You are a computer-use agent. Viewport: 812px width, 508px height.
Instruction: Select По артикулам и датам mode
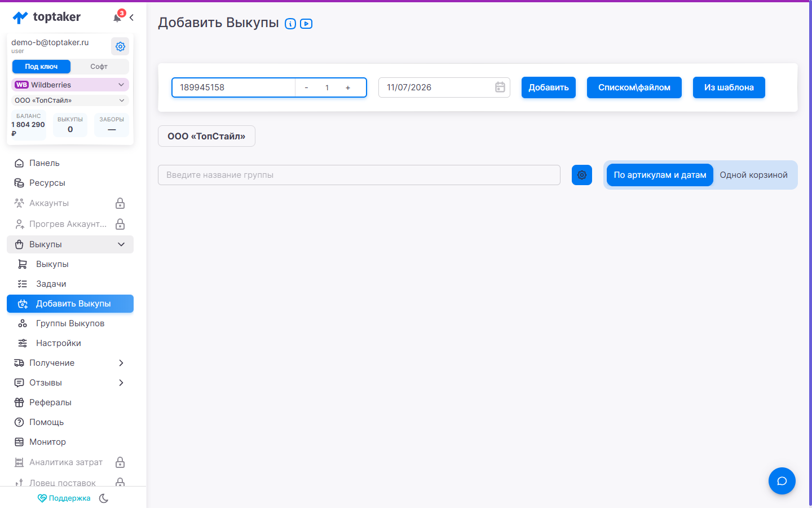pos(660,175)
